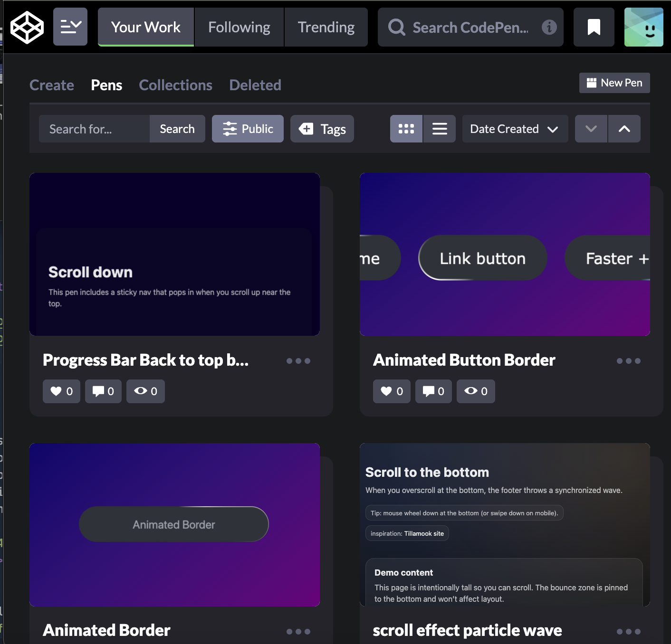Click the Search button

point(177,129)
